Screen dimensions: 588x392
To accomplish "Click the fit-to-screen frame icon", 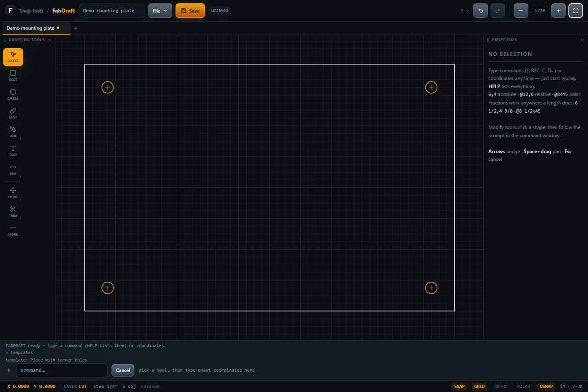I will (576, 11).
